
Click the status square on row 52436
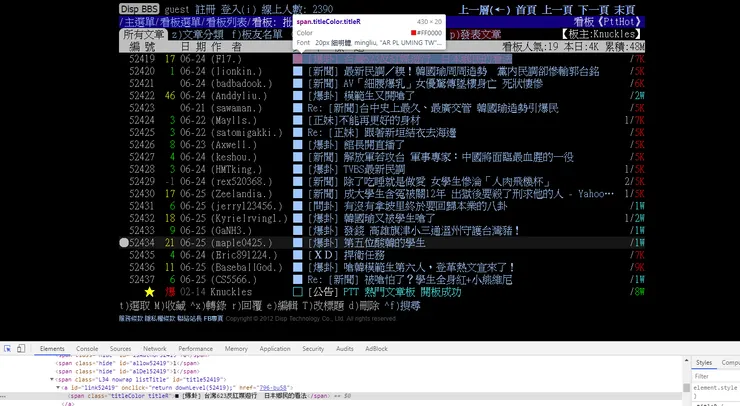298,268
